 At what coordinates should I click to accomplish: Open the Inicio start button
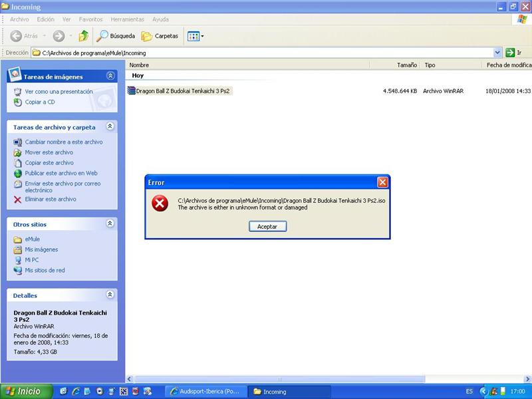(27, 392)
